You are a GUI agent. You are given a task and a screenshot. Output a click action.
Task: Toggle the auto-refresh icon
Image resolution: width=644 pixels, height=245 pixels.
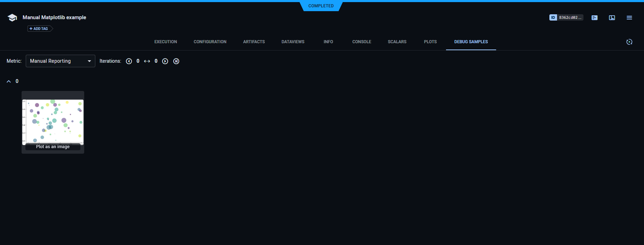pos(629,42)
